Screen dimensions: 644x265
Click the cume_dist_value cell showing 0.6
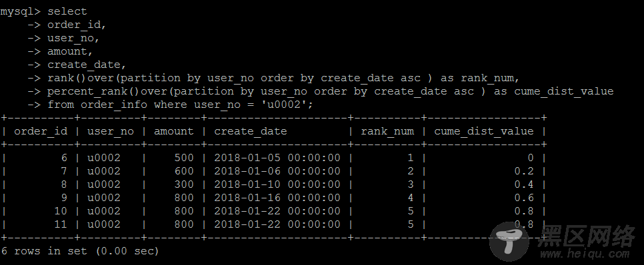[x=523, y=198]
